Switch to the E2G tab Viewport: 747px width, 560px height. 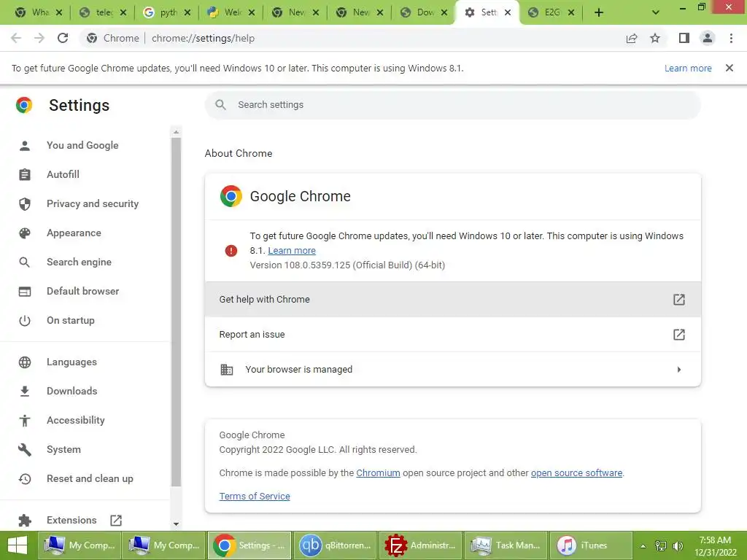pyautogui.click(x=553, y=12)
